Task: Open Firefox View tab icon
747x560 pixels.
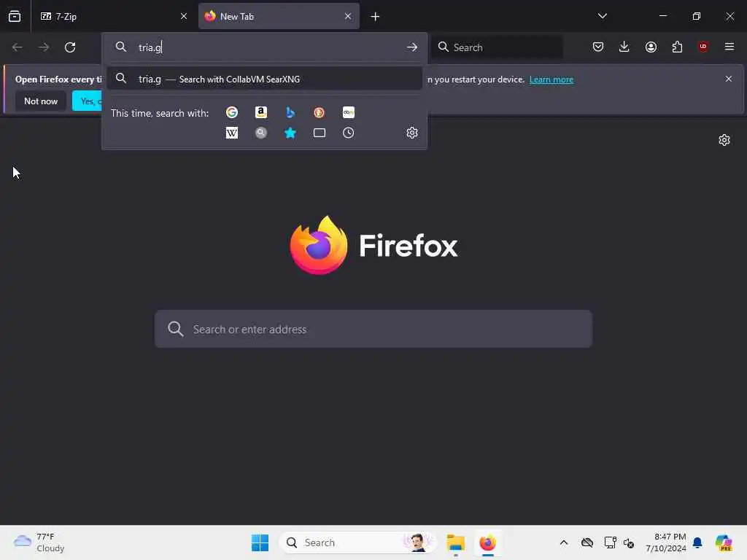Action: click(15, 16)
